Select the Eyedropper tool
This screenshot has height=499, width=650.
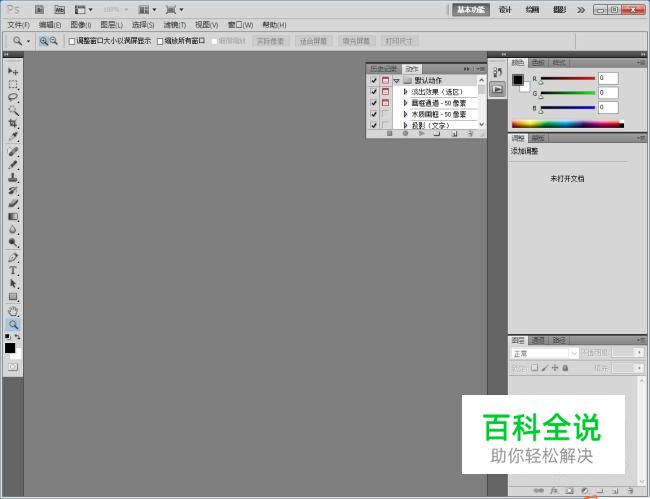pos(12,136)
